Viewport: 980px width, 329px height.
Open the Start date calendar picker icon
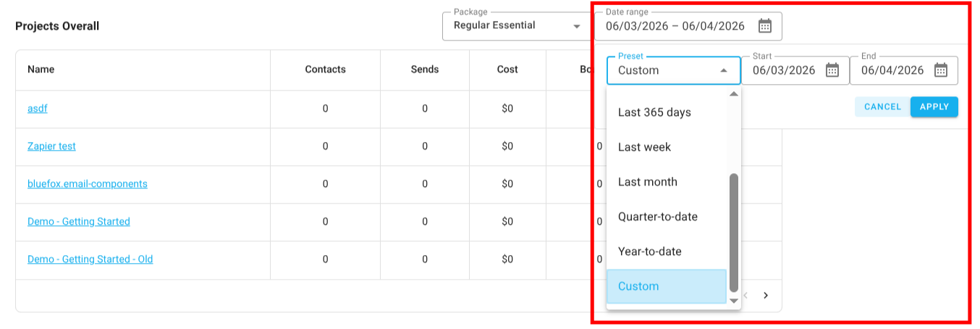point(832,70)
